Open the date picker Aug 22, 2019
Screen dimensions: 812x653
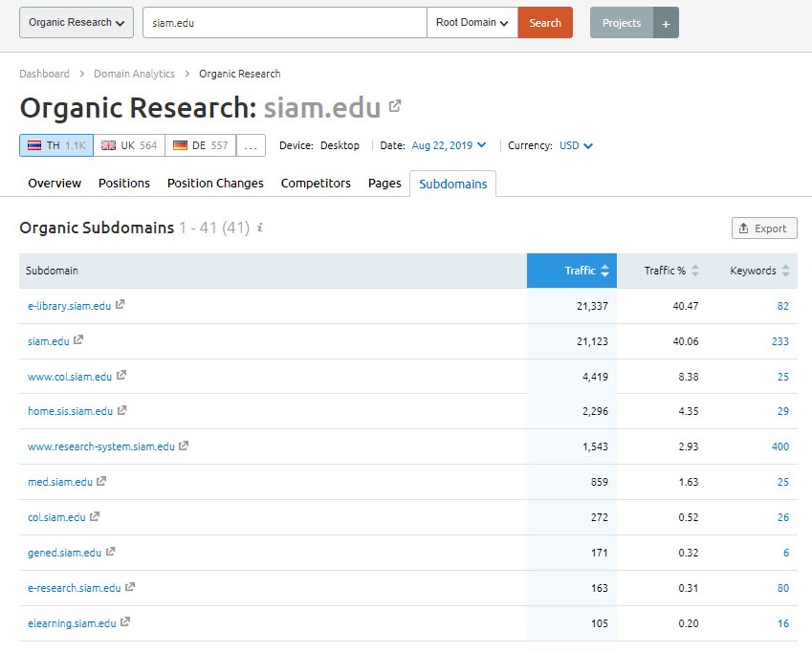(x=449, y=145)
